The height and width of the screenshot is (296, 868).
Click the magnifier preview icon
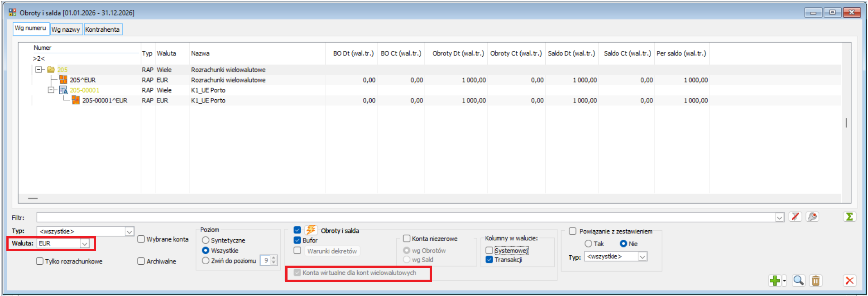click(798, 281)
